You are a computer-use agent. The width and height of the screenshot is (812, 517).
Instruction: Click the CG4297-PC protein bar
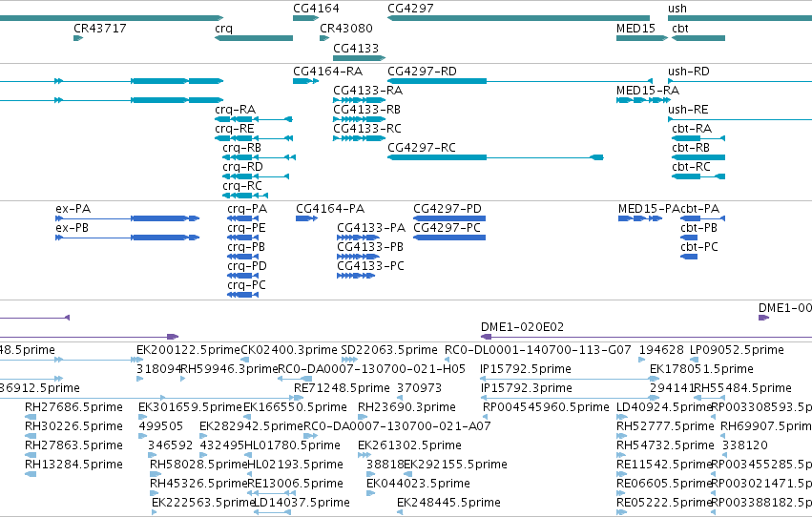pos(449,238)
